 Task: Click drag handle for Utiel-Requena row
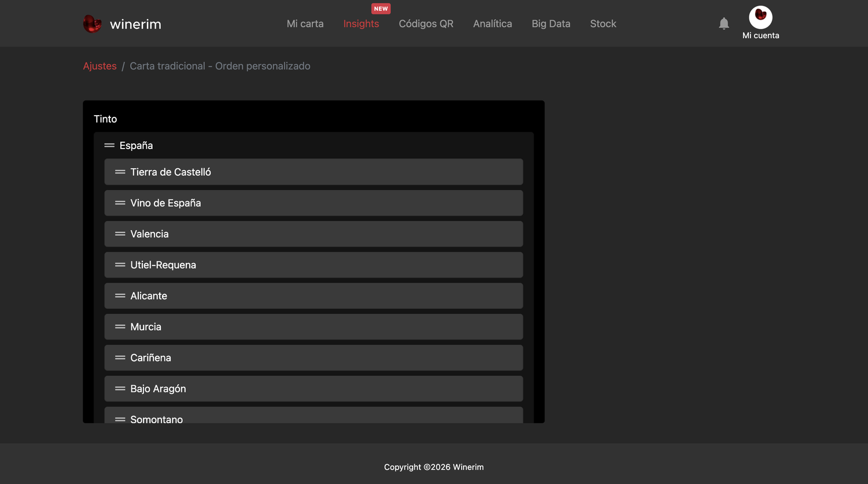click(120, 265)
